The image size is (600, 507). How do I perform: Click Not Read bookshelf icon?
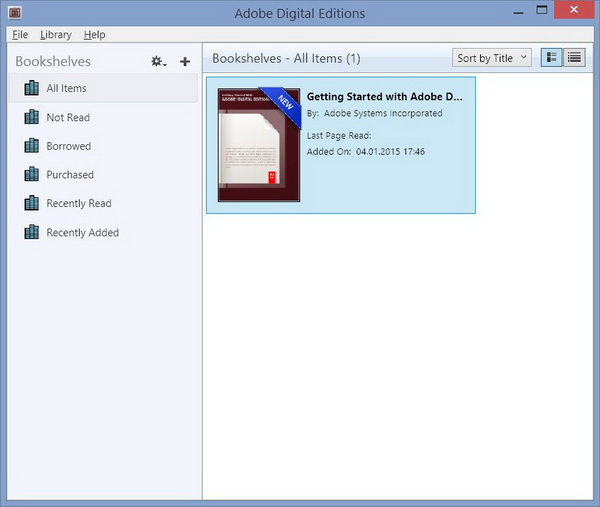[31, 117]
